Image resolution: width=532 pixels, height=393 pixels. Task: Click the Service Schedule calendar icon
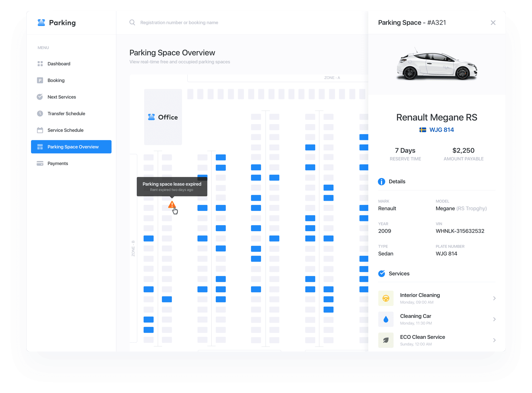40,130
